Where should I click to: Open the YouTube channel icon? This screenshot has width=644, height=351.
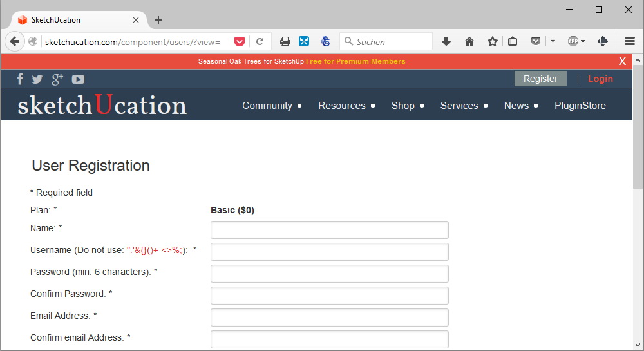coord(78,79)
